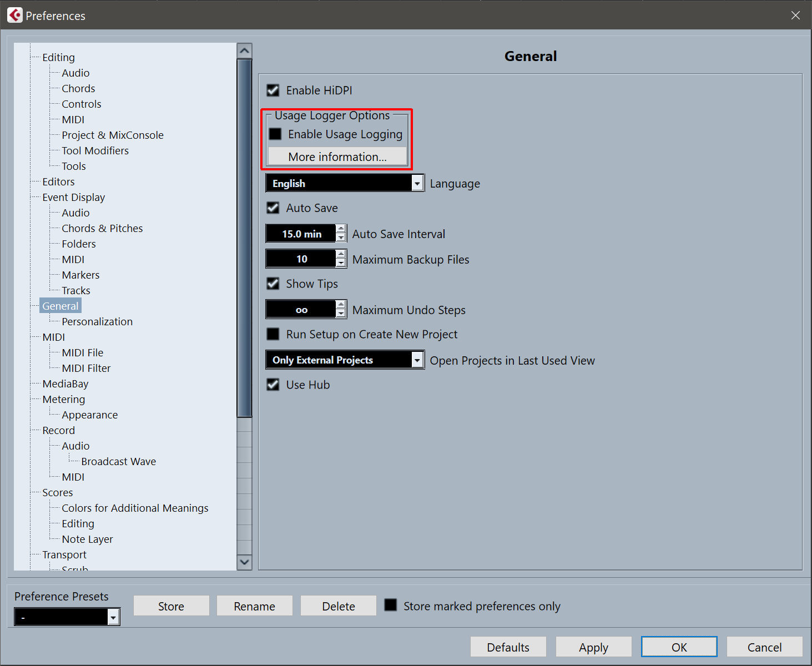Open the MediaBay preferences page
The height and width of the screenshot is (666, 812).
65,384
